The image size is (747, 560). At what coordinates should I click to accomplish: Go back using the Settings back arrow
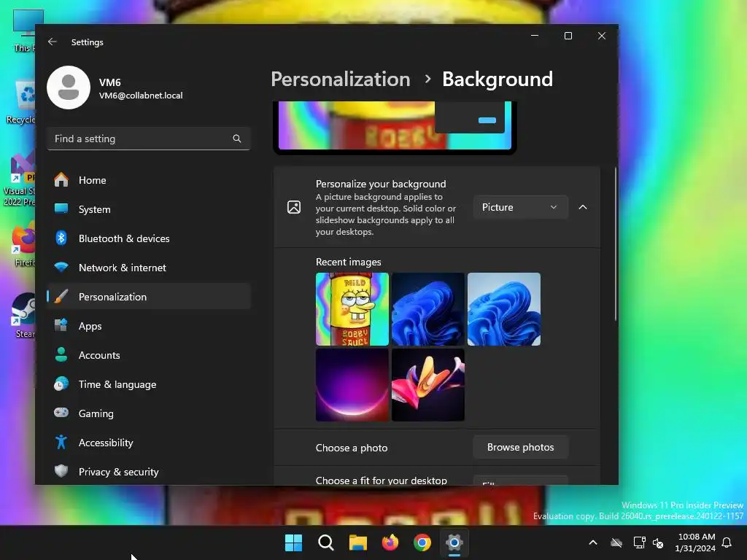tap(53, 42)
